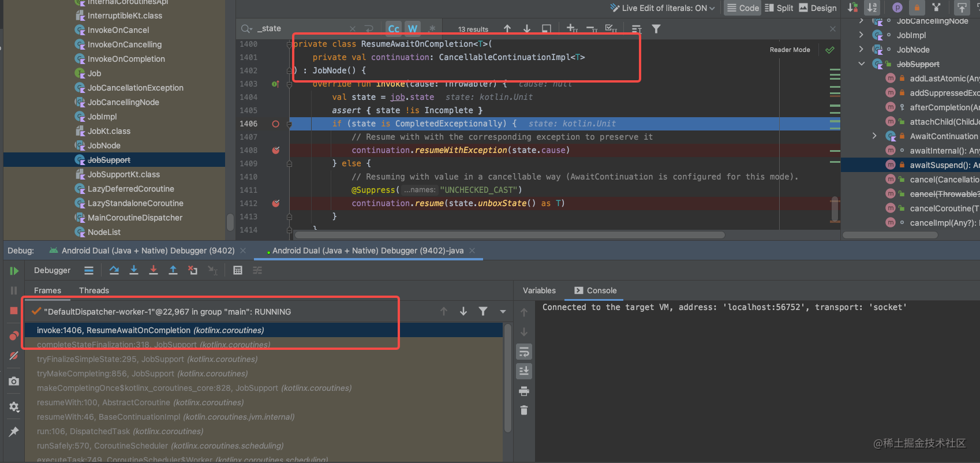Click the Step Into blue arrow
Image resolution: width=980 pixels, height=463 pixels.
pos(134,270)
